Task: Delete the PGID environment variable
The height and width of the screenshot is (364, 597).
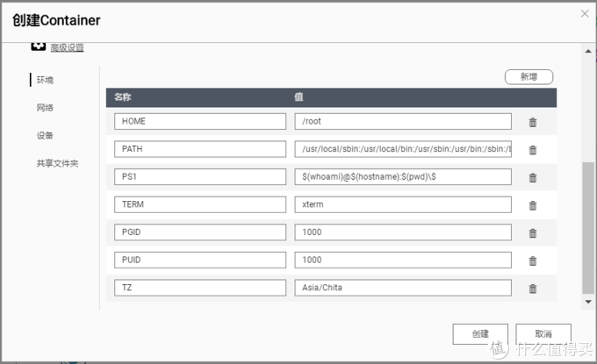Action: [532, 233]
